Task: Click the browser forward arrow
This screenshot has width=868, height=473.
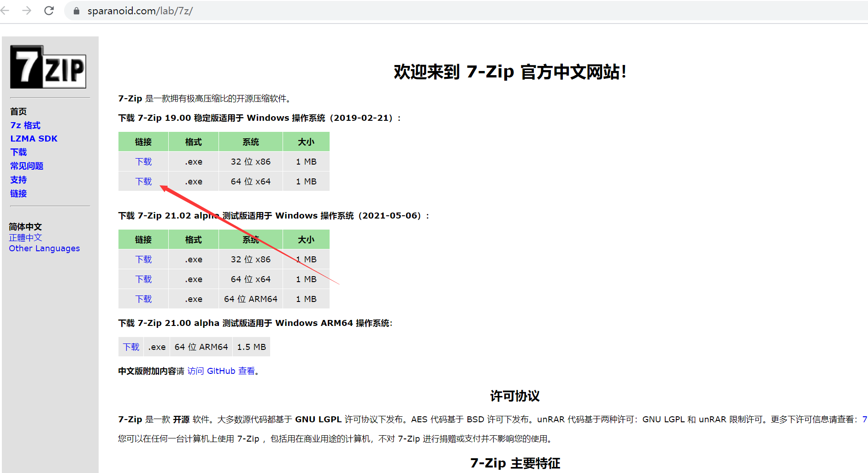Action: click(x=27, y=11)
